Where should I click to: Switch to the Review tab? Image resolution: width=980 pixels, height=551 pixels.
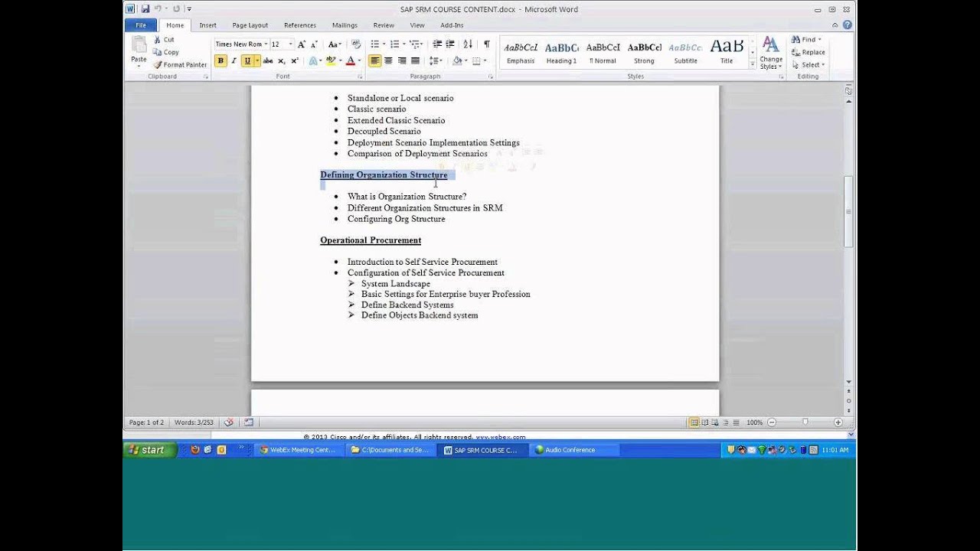[x=384, y=25]
